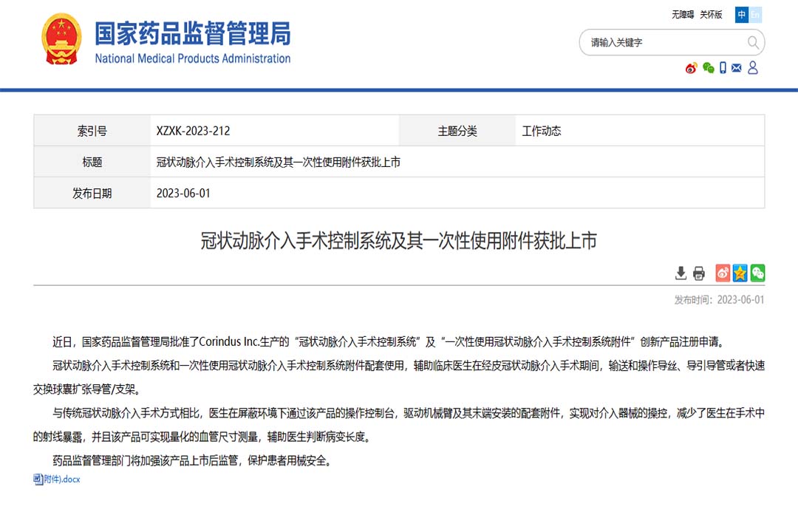Switch the language to En
This screenshot has width=798, height=532.
(755, 15)
